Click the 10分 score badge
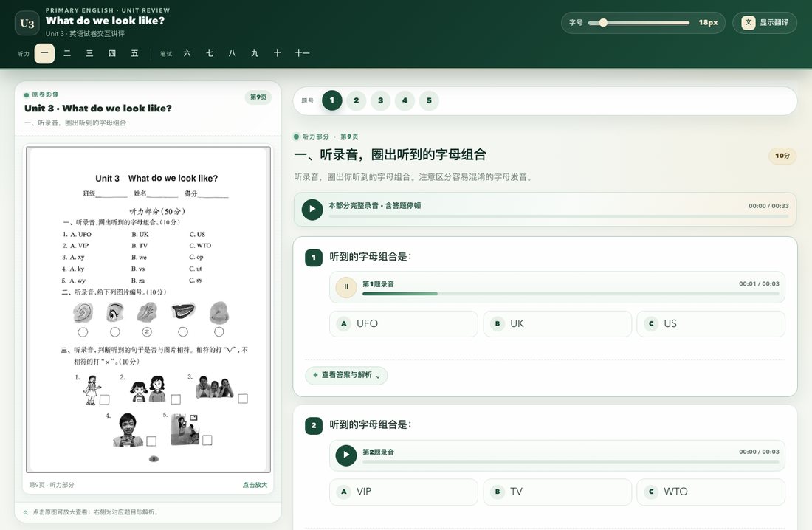 [782, 156]
